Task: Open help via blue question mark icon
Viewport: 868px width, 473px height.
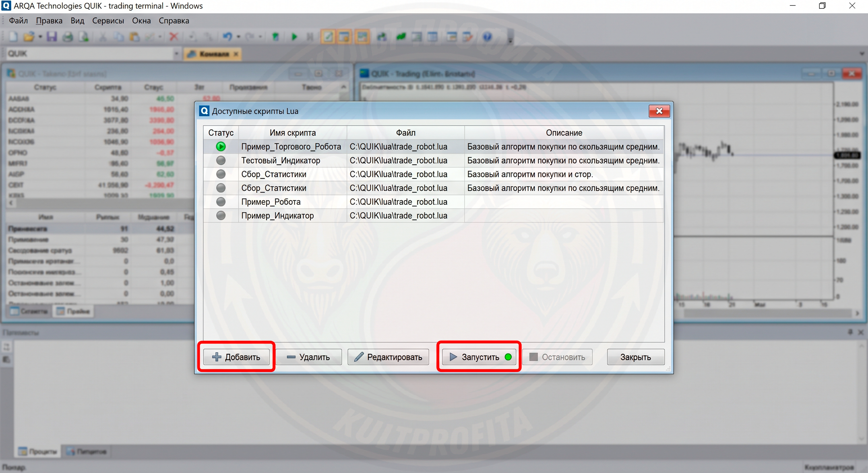Action: 487,37
